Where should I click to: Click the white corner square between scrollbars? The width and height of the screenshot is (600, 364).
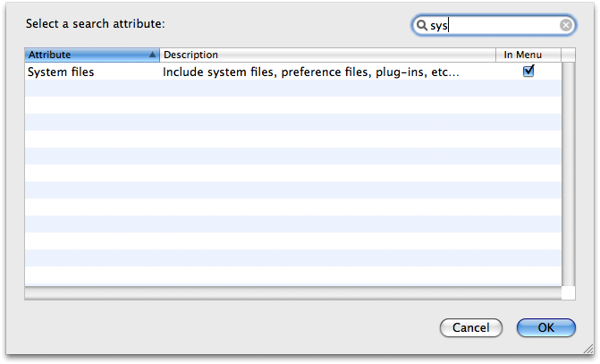(568, 293)
